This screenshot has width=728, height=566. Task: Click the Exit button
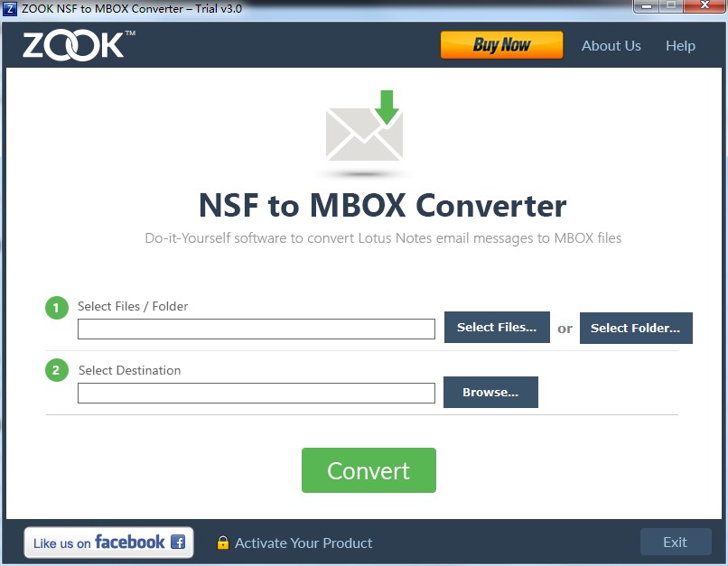pos(676,542)
